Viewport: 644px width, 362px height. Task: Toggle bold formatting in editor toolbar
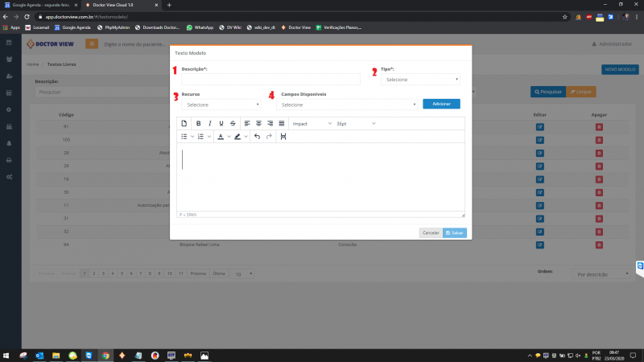tap(199, 124)
